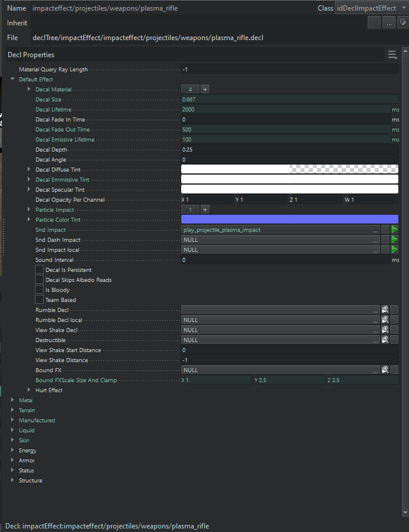
Task: Click the scrollbar up arrow
Action: 405,51
